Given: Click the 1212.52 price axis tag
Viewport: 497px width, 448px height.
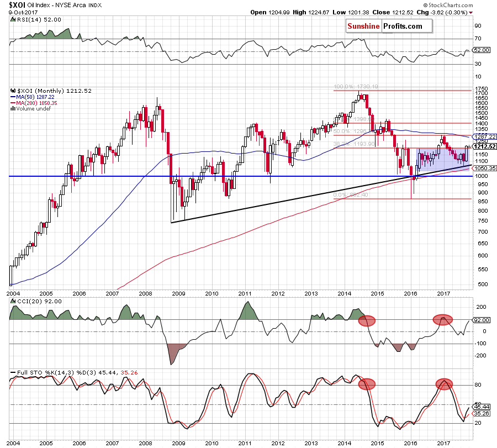Looking at the screenshot, I should coord(484,146).
